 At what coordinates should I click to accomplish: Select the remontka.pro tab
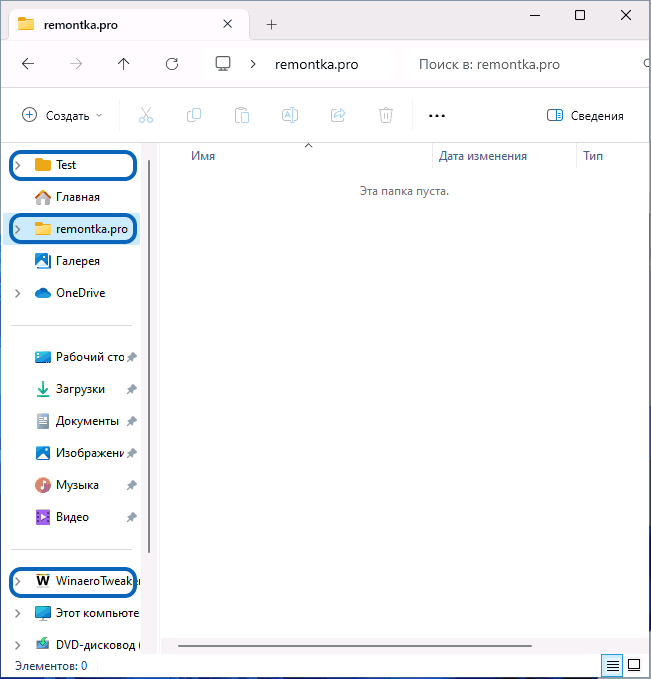[129, 25]
